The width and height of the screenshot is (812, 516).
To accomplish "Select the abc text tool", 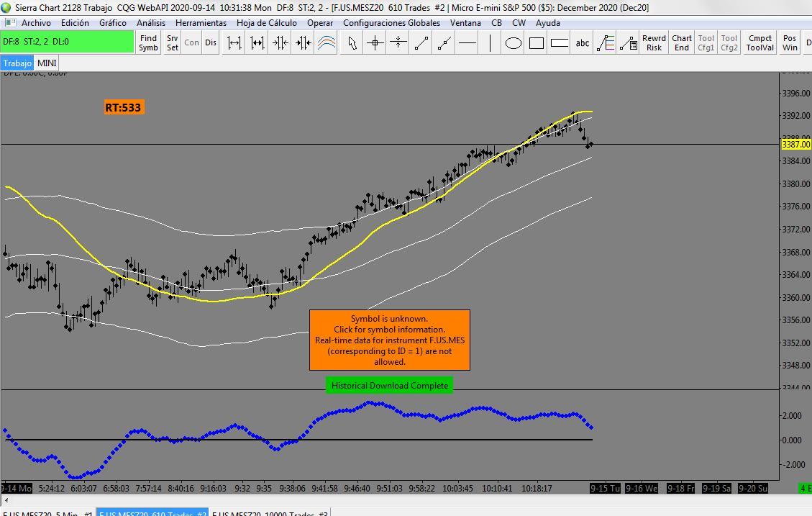I will [x=583, y=42].
